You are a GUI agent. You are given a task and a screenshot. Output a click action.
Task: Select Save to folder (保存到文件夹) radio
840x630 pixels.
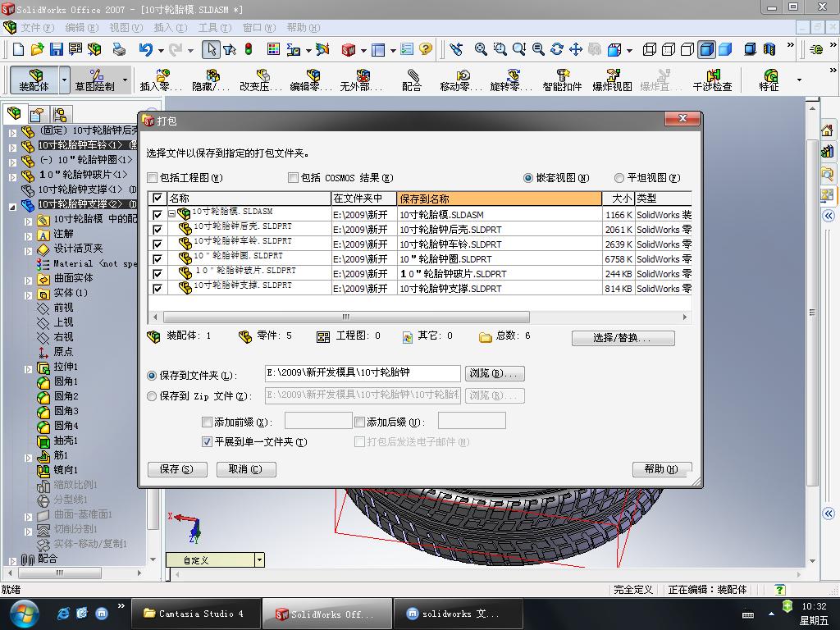[x=152, y=376]
